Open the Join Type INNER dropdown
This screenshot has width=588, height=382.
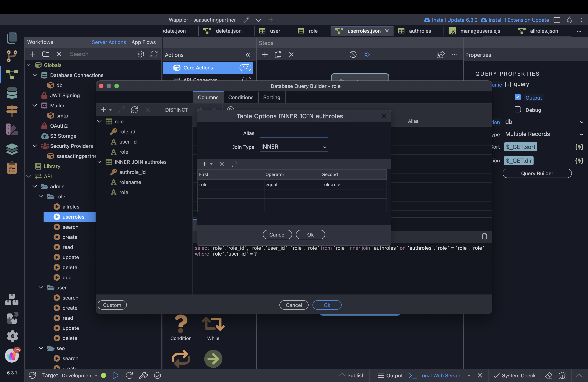point(293,147)
